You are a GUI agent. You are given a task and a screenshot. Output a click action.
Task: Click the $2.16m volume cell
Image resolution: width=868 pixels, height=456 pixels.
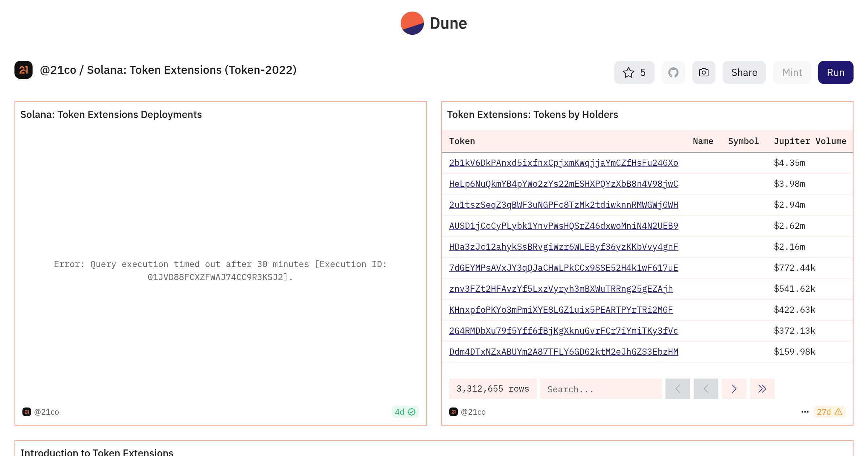click(789, 247)
